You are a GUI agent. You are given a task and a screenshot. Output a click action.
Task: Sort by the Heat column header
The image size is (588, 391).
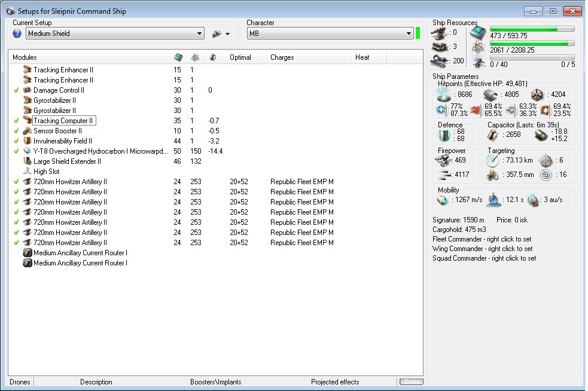click(x=368, y=57)
